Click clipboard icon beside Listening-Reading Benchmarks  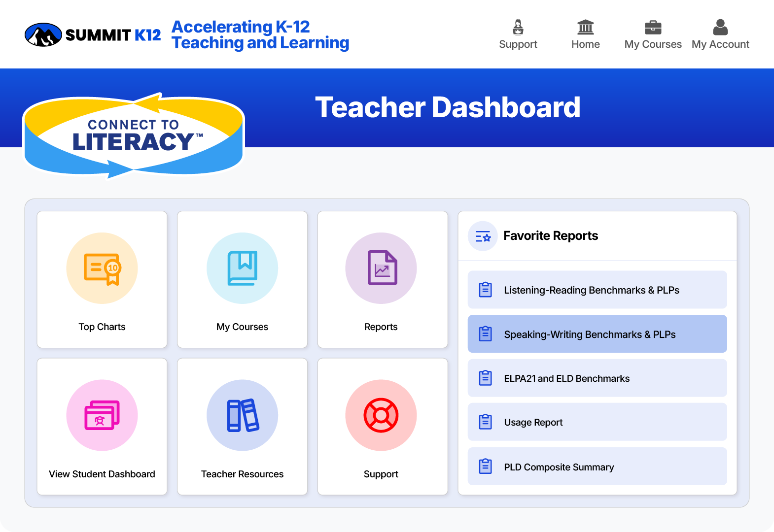coord(486,290)
